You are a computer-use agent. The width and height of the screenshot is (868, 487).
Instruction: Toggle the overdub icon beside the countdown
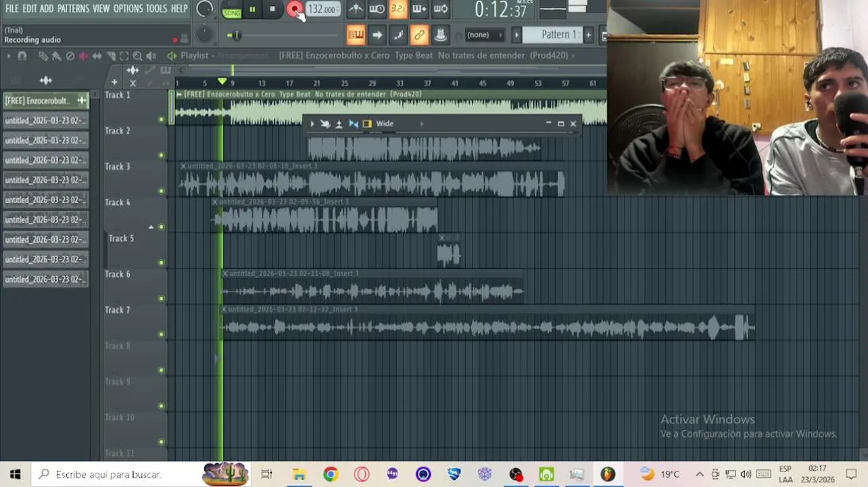pos(419,9)
